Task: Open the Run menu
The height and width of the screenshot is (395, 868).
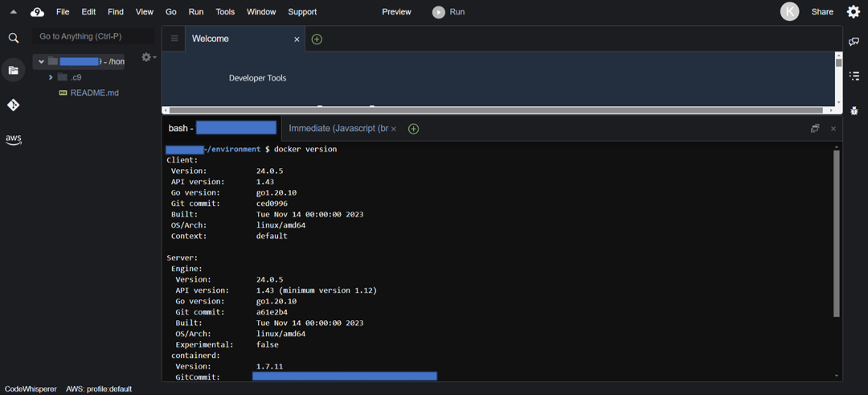Action: point(196,11)
